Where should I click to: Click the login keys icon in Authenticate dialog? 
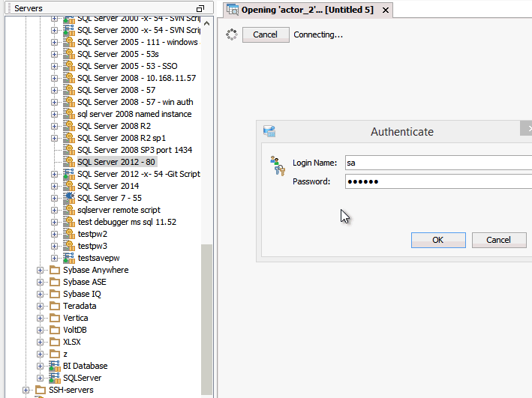[x=278, y=166]
